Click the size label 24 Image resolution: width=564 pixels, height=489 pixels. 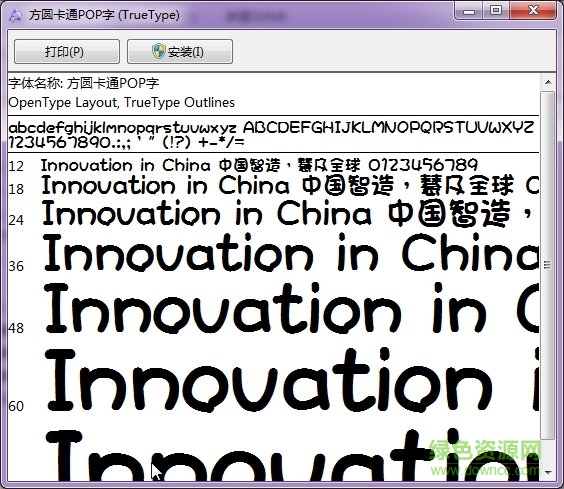(16, 220)
